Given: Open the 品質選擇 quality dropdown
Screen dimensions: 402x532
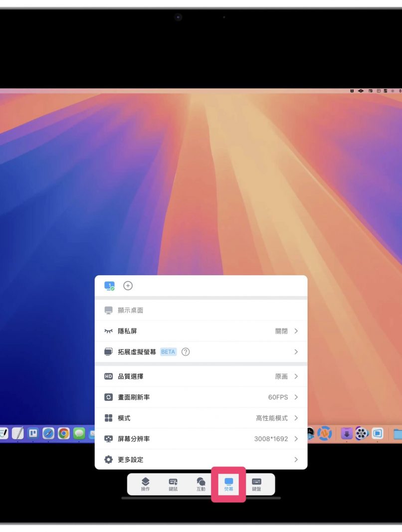Looking at the screenshot, I should pyautogui.click(x=201, y=376).
